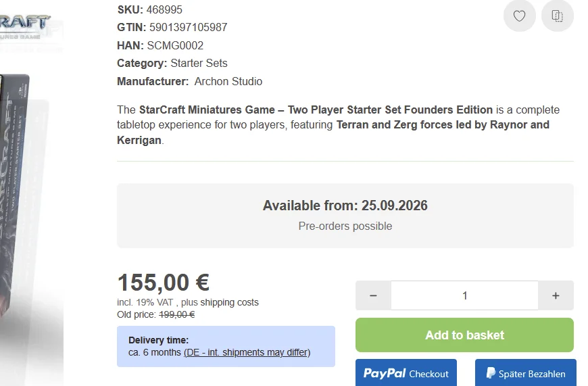Add product to wishlist with heart icon

519,16
